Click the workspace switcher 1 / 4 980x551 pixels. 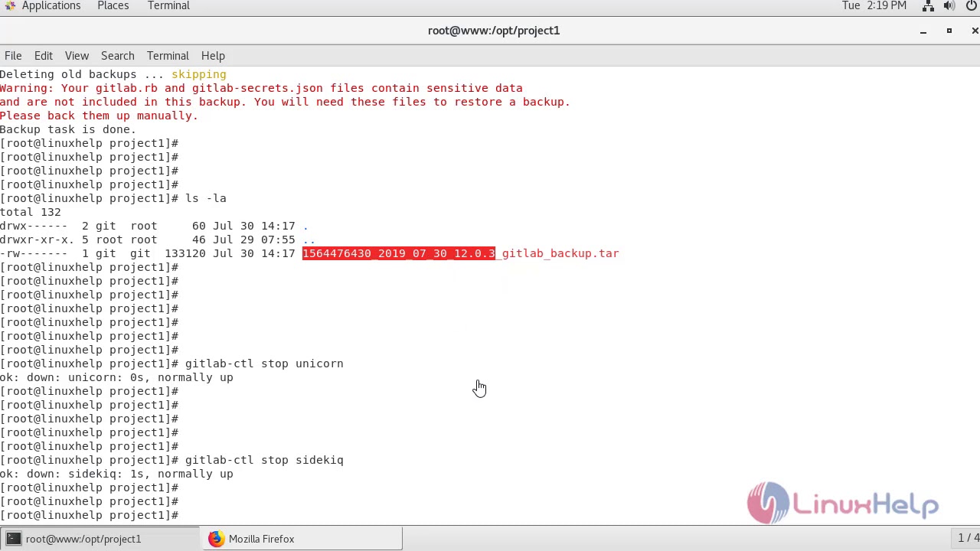tap(968, 539)
